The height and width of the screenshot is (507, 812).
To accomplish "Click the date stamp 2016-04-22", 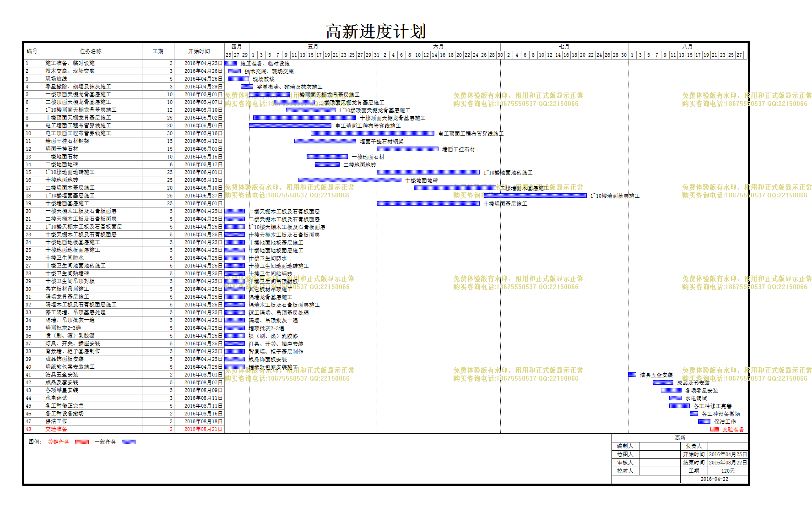I will [714, 479].
